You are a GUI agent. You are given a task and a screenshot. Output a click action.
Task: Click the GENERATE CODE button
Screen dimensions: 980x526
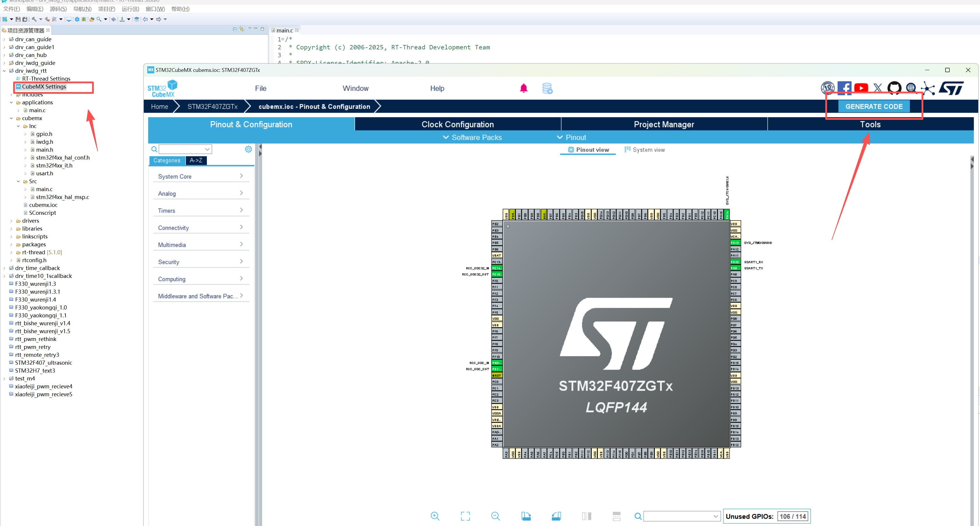874,107
